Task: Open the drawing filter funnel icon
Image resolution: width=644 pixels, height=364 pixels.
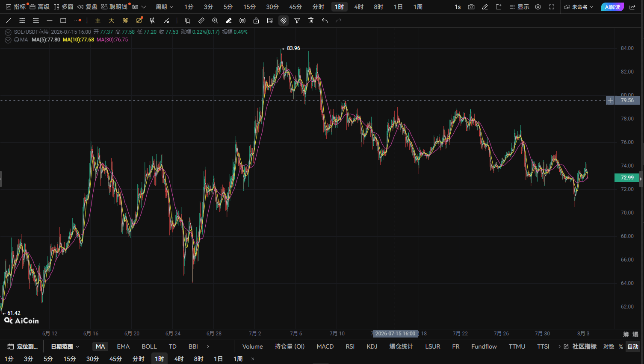Action: click(297, 21)
